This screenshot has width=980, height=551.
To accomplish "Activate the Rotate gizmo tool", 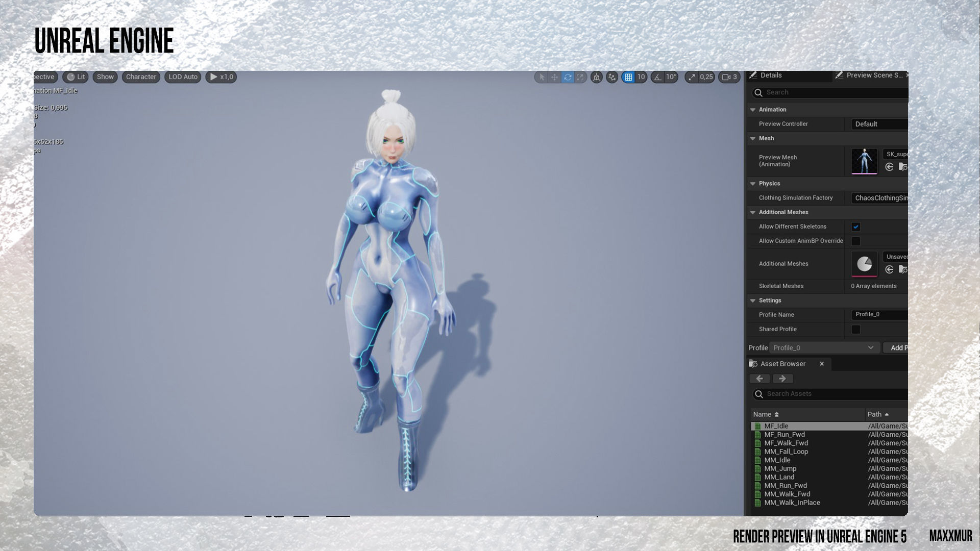I will [568, 77].
